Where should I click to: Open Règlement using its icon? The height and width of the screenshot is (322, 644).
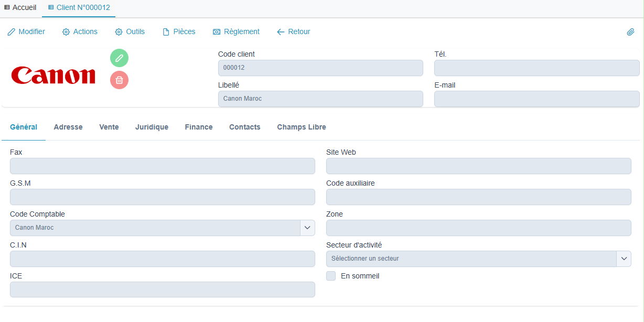[x=216, y=31]
